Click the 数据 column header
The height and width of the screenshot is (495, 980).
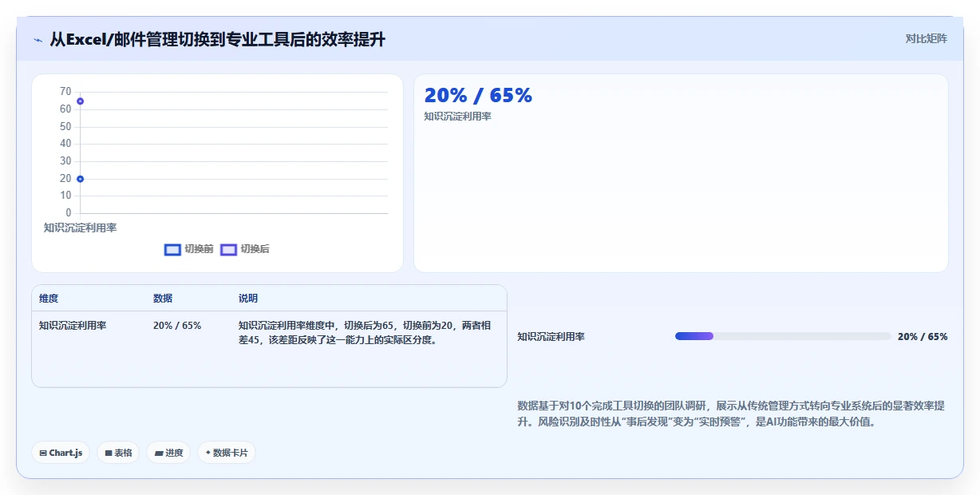[x=163, y=299]
